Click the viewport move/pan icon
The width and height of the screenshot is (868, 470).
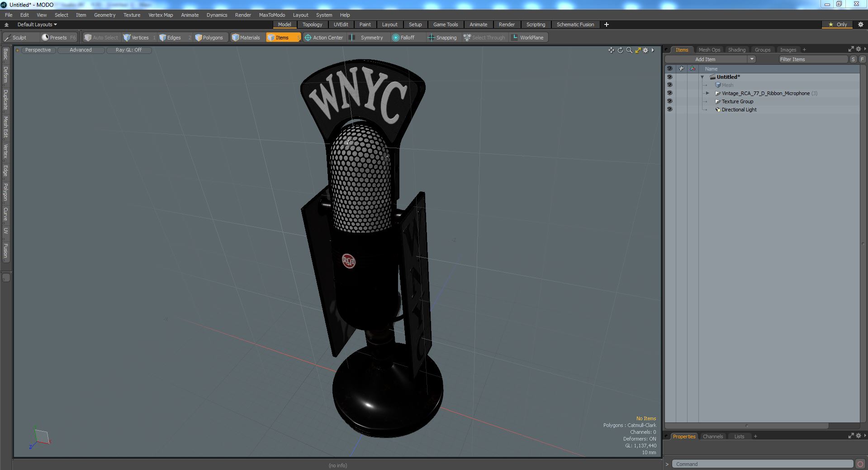click(611, 50)
